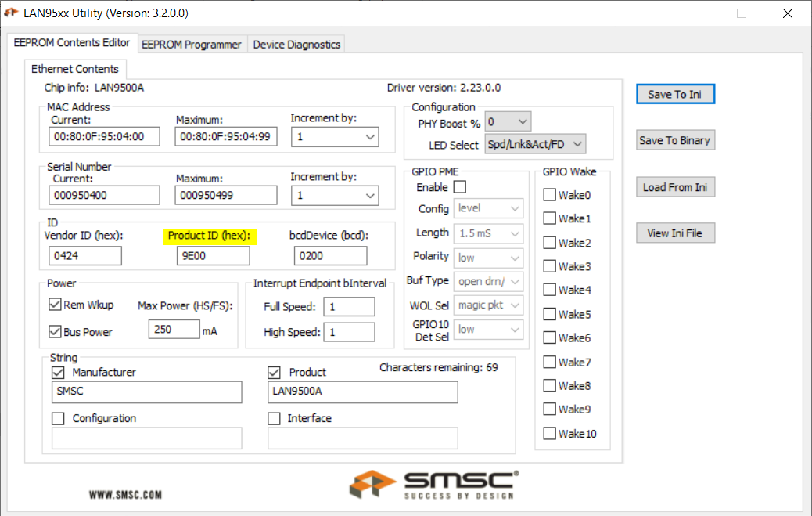The width and height of the screenshot is (812, 516).
Task: Toggle the Product string checkbox
Action: (274, 373)
